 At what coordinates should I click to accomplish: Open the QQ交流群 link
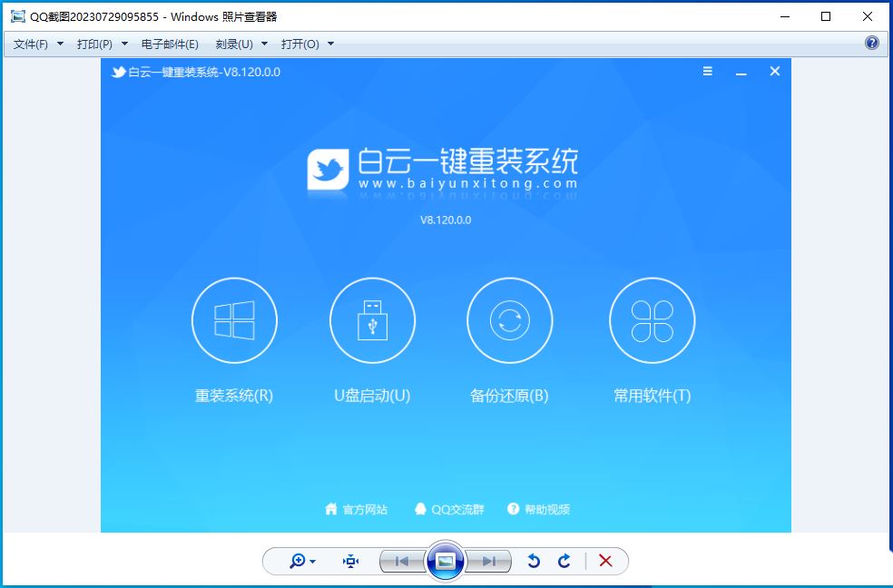(x=457, y=509)
